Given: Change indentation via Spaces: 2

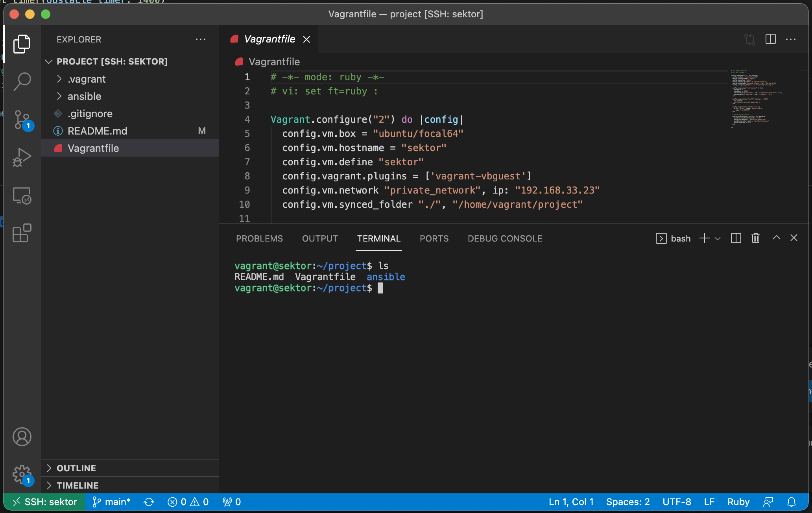Looking at the screenshot, I should (628, 502).
